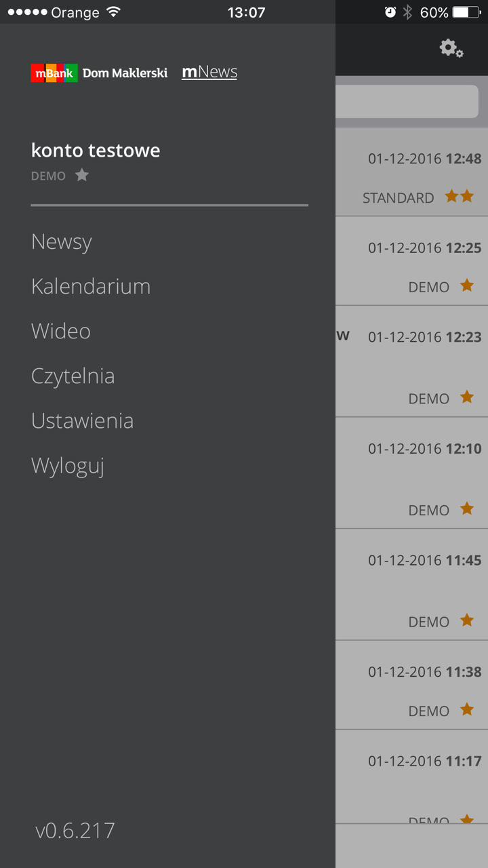This screenshot has height=868, width=488.
Task: Tap the mBank Dom Maklerski logo
Action: tap(99, 73)
